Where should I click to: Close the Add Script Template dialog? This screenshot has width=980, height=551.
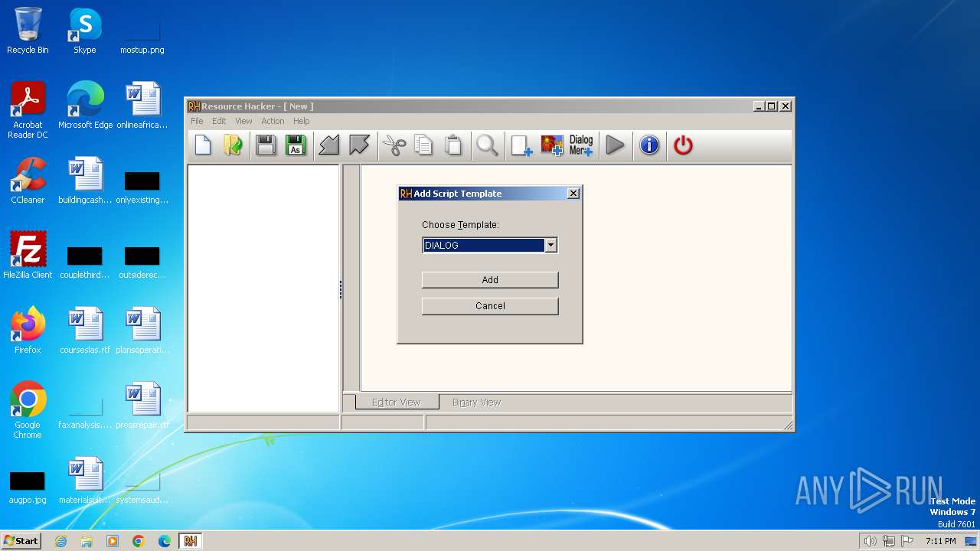coord(573,194)
